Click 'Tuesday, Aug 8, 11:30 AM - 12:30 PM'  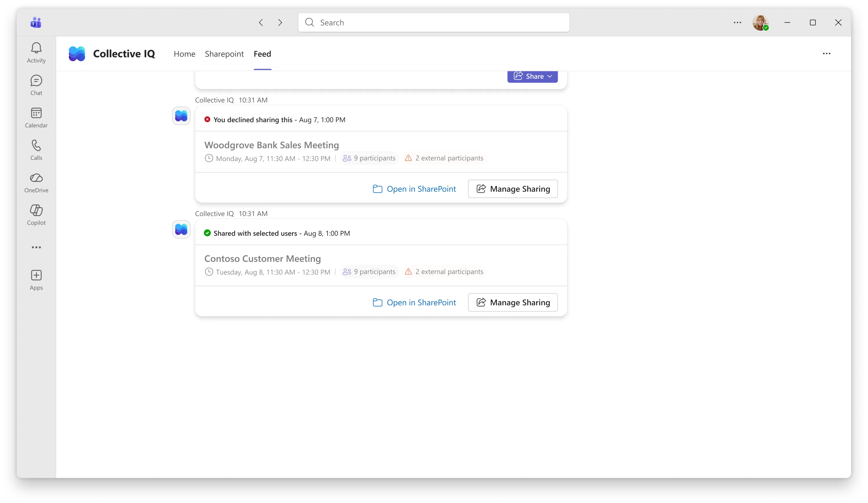[x=273, y=272]
